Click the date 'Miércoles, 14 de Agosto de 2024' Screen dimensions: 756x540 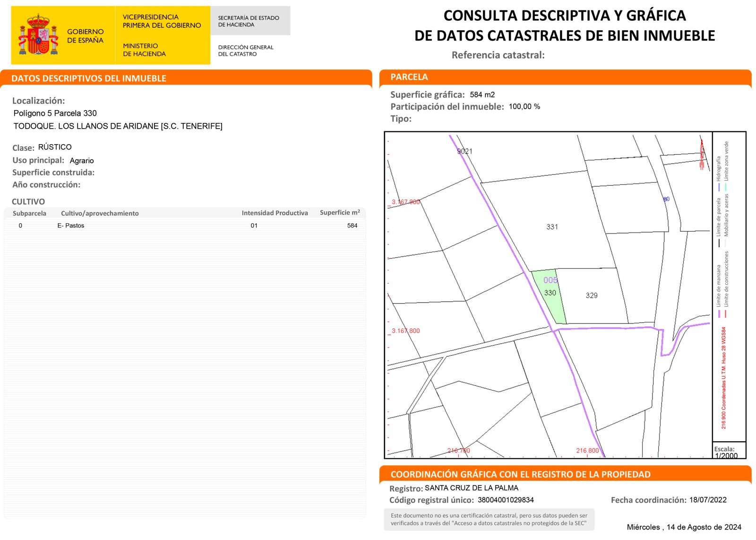coord(684,527)
